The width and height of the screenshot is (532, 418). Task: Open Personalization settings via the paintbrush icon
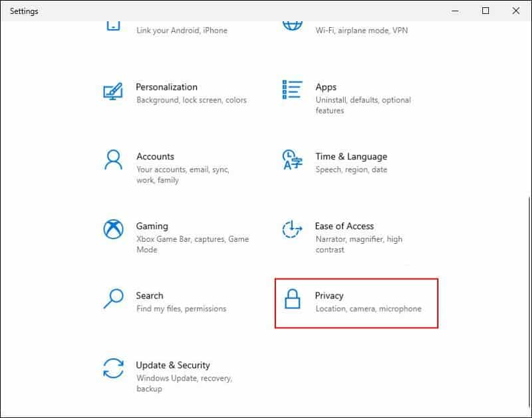pyautogui.click(x=113, y=91)
